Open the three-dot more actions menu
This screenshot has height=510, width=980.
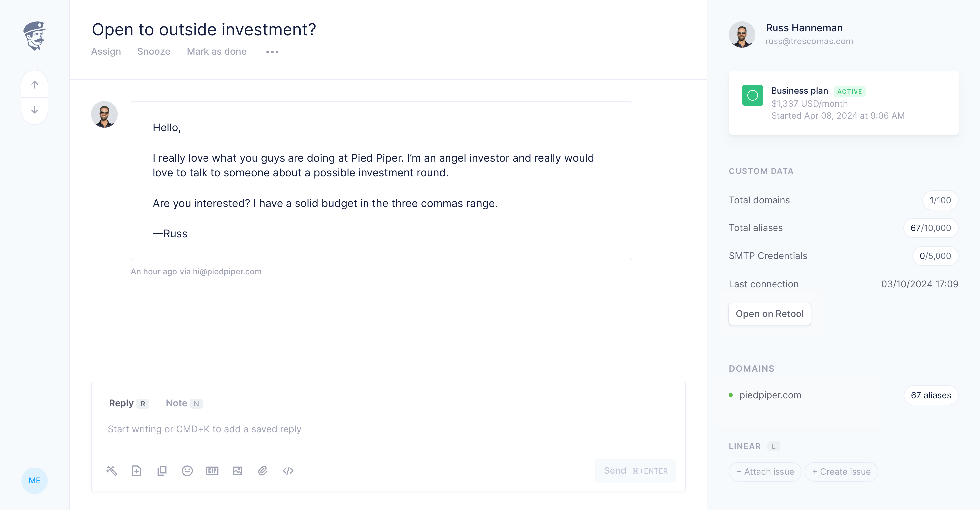(x=272, y=52)
